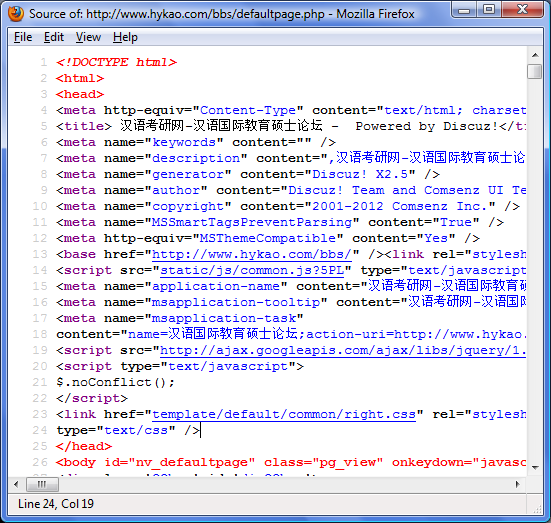Screen dimensions: 551x523
Task: Click the <head> tag on line 3
Action: [80, 94]
